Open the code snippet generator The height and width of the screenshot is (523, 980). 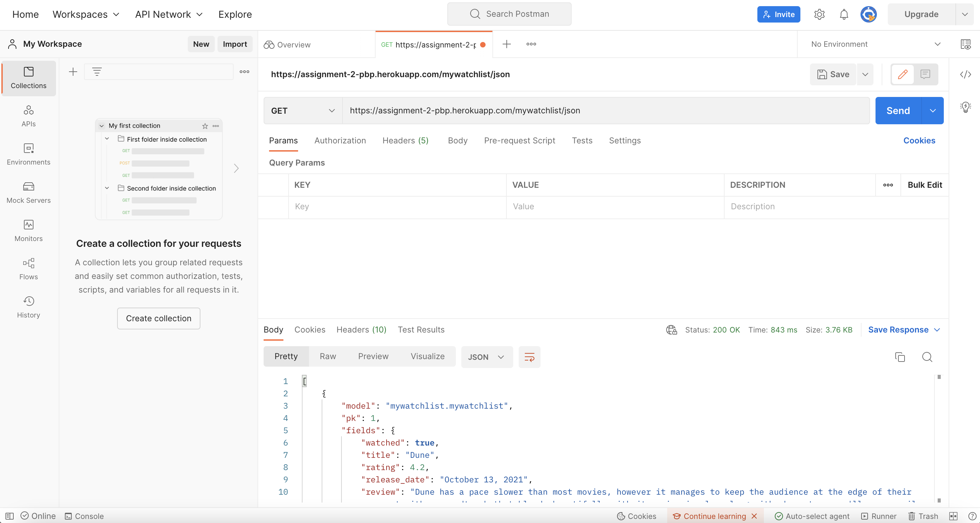tap(966, 74)
